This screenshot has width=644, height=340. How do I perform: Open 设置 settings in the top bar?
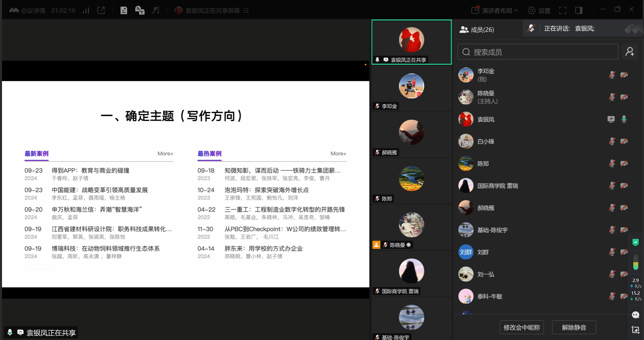click(x=539, y=10)
